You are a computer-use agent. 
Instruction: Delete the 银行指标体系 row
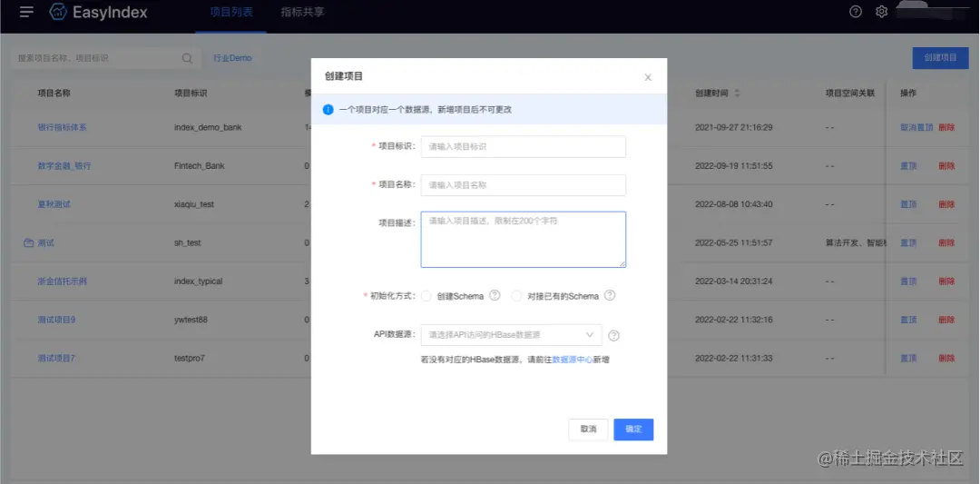coord(946,127)
